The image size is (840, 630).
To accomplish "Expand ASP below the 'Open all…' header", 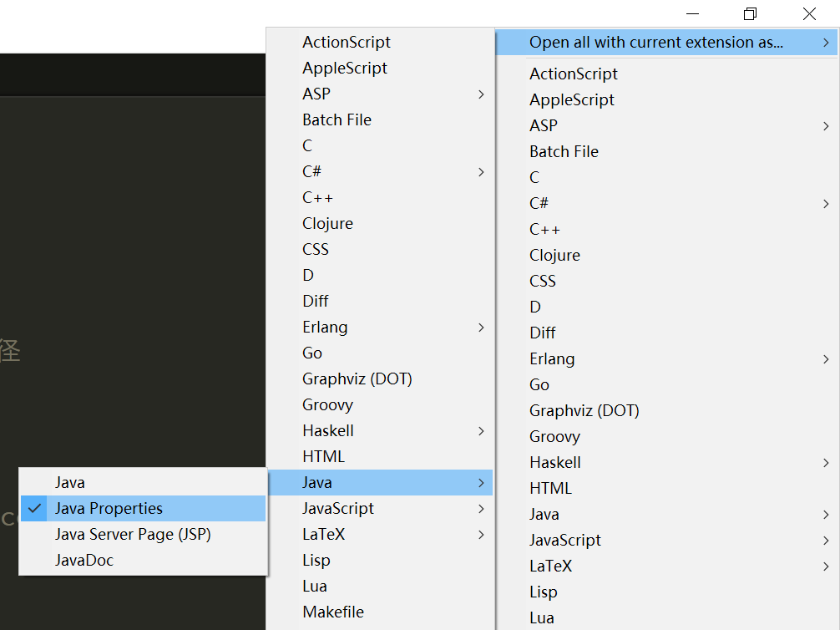I will point(666,125).
